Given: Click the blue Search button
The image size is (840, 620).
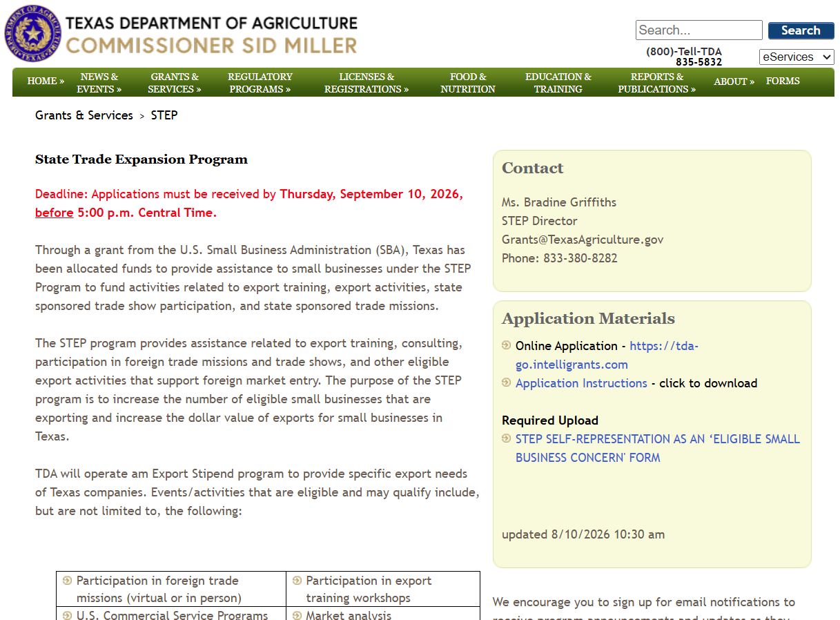Looking at the screenshot, I should pos(801,30).
